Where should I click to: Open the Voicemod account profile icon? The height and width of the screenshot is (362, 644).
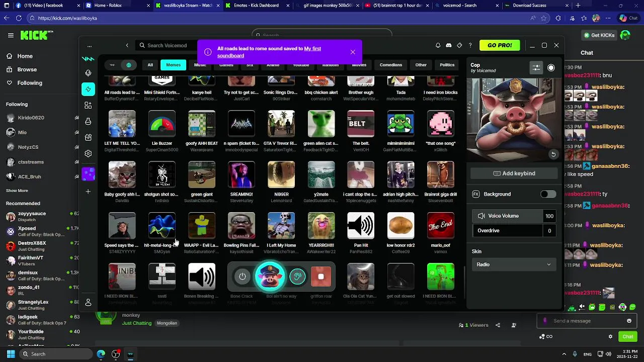88,302
